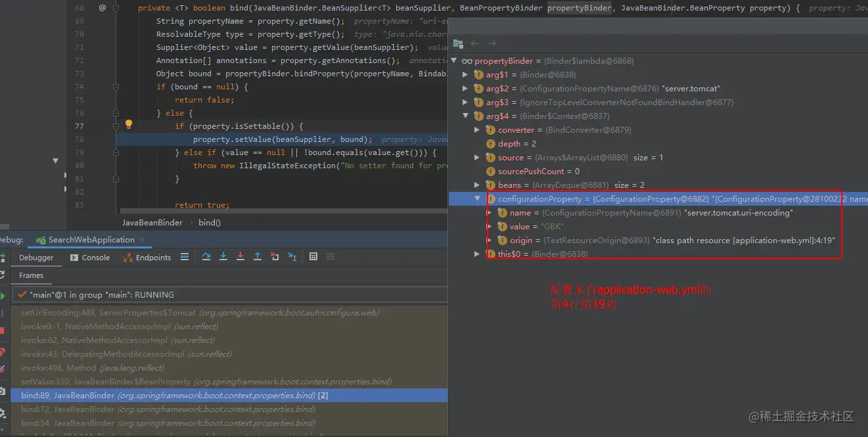Select the bind:54 JavaBeanBinder frame

coord(229,423)
